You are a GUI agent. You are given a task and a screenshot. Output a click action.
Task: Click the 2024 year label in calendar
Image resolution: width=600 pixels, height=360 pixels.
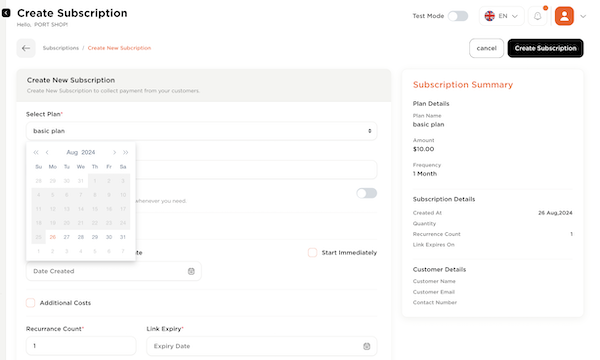[x=88, y=152]
